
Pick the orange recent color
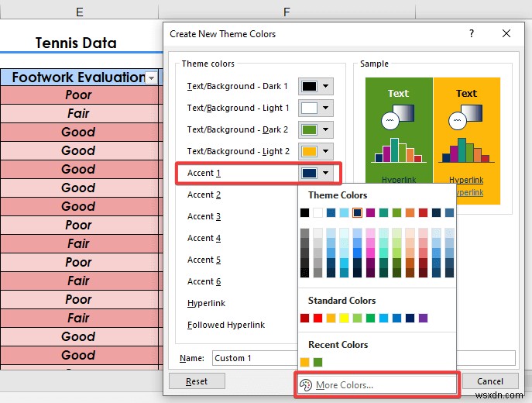coord(304,362)
